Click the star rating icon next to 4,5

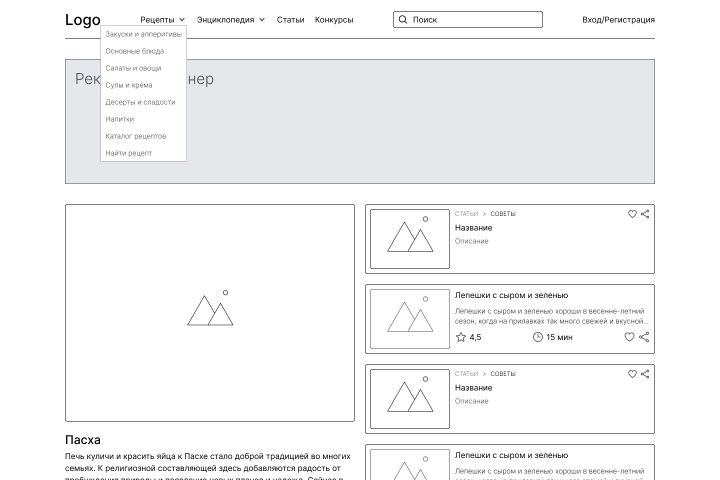[461, 337]
